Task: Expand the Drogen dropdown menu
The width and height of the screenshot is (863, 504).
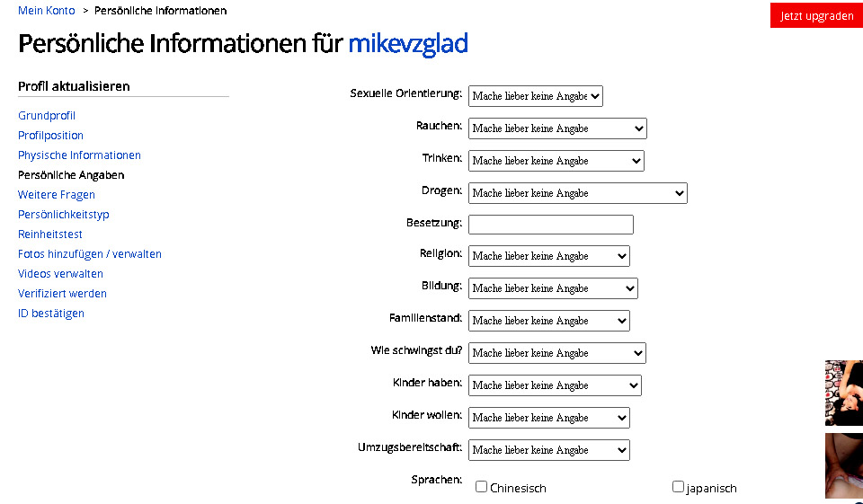Action: (577, 193)
